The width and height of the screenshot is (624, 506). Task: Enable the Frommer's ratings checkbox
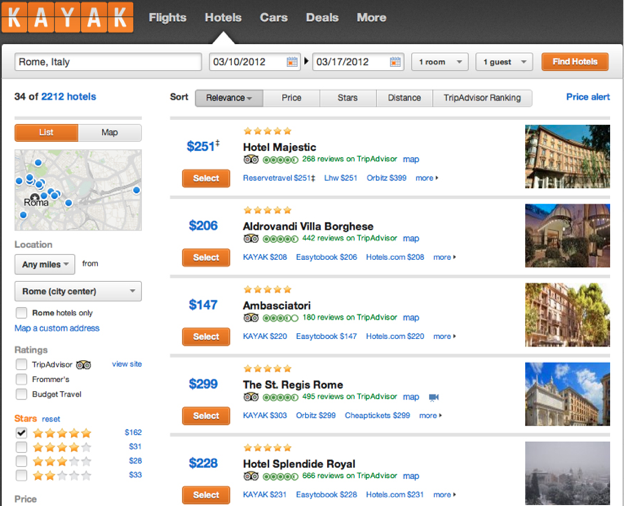[21, 379]
